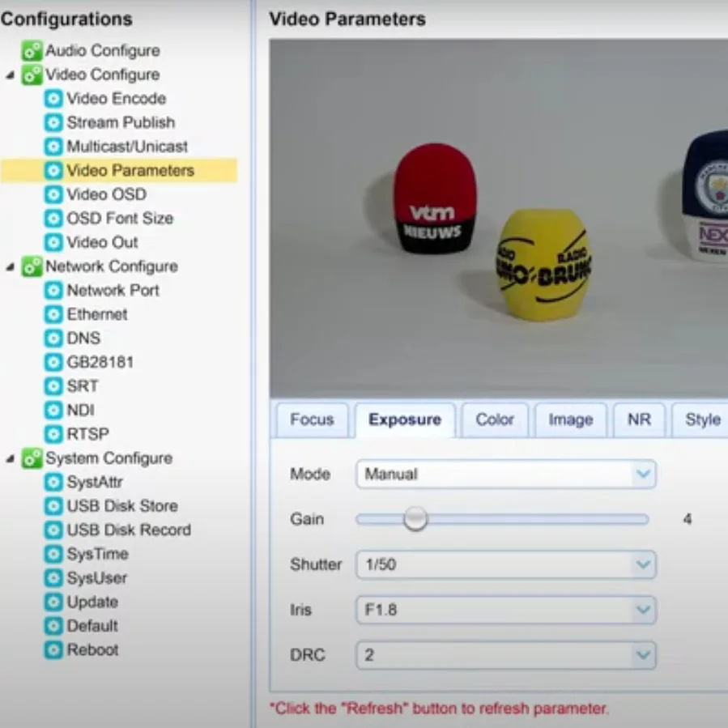The width and height of the screenshot is (728, 728).
Task: Open the Default reset page
Action: point(92,626)
